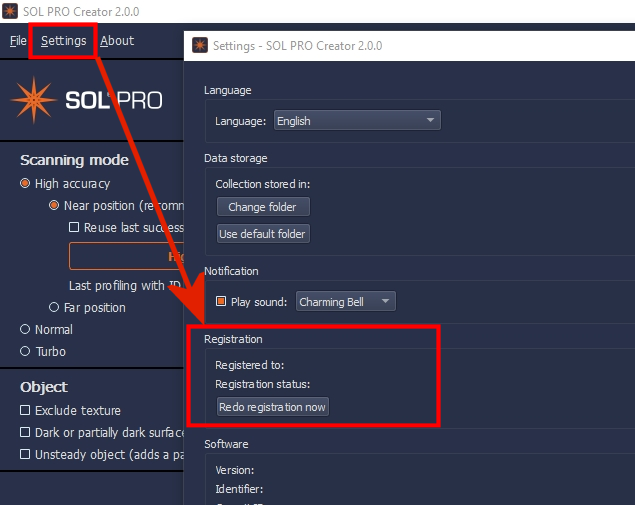Click Use default folder button
This screenshot has height=505, width=635.
pos(263,234)
